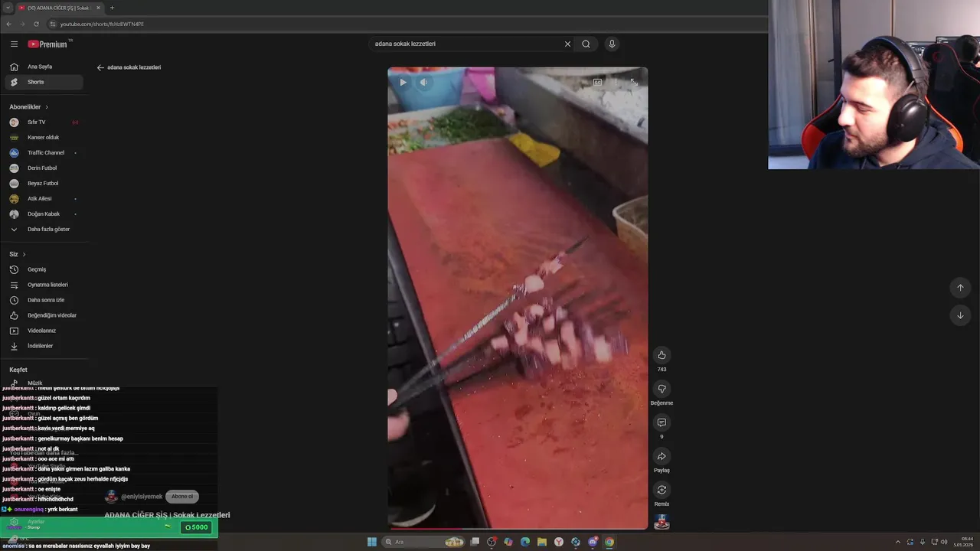Click the Shorts video progress bar

[x=518, y=528]
